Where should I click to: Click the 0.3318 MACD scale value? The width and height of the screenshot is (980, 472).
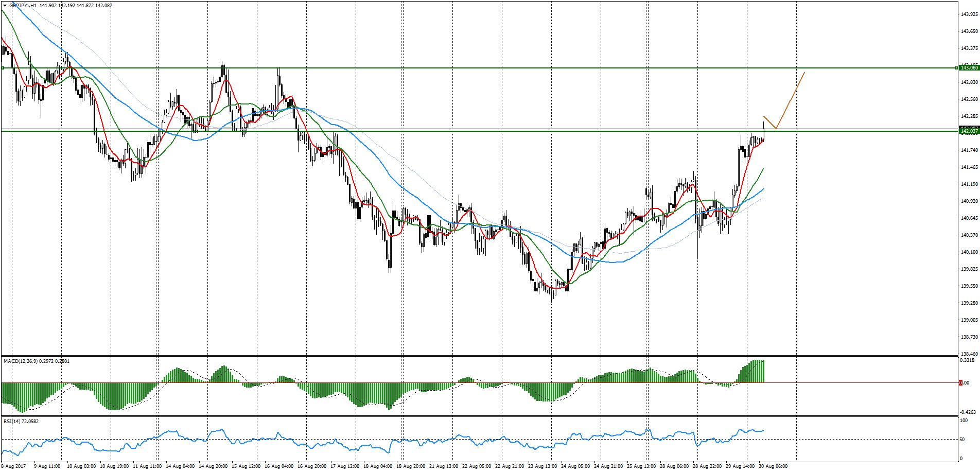point(967,360)
